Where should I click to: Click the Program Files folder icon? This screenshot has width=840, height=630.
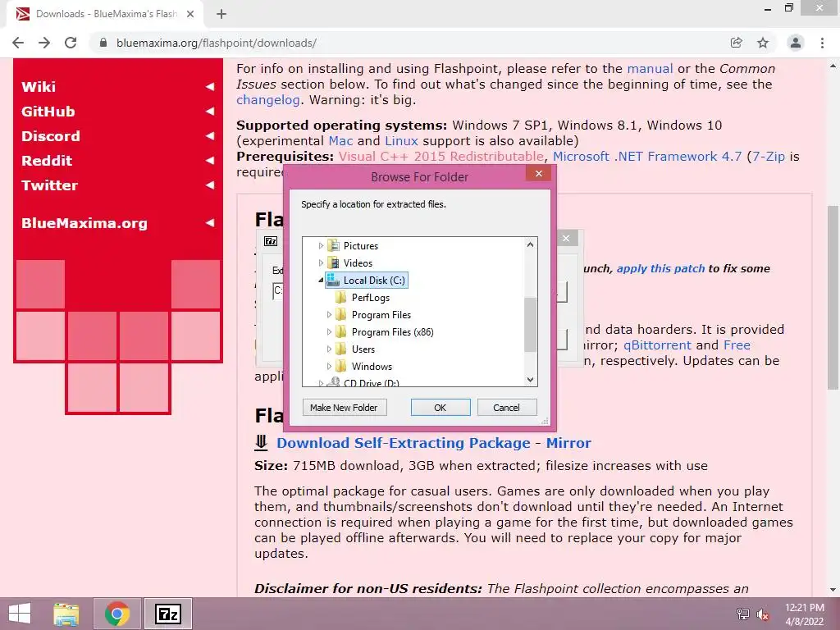[x=340, y=314]
